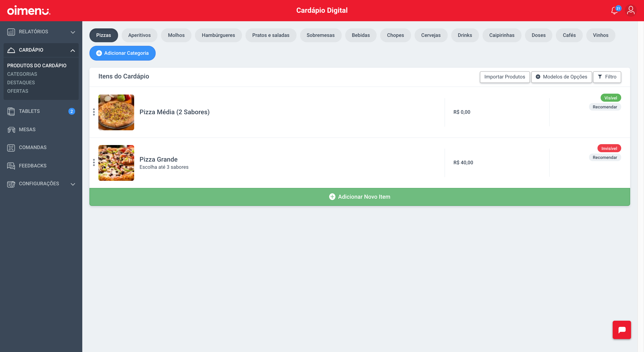Click the Pizza Grande item title
The image size is (644, 352).
tap(158, 159)
